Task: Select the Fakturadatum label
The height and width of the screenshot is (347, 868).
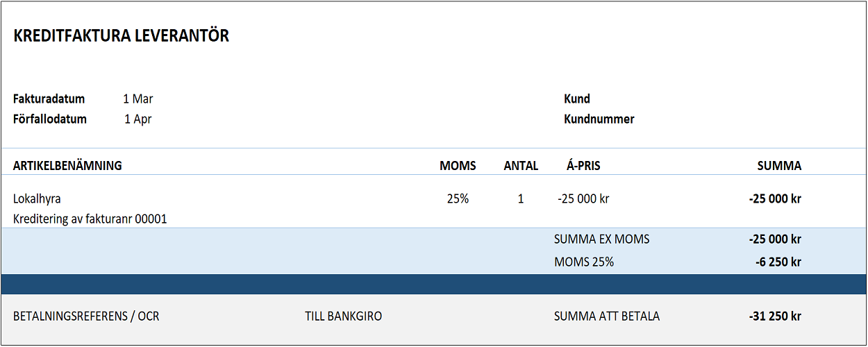Action: 49,99
